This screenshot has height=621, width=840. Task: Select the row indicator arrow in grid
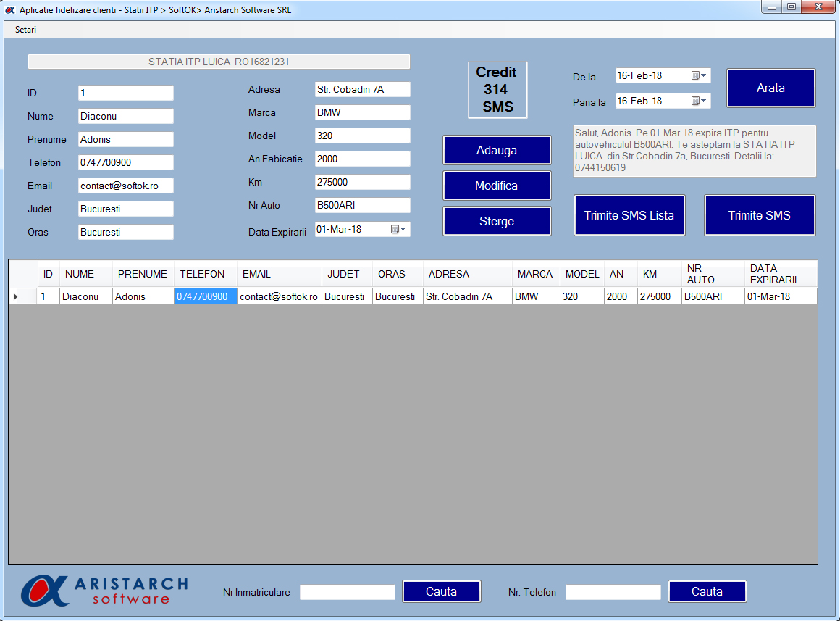click(x=16, y=296)
